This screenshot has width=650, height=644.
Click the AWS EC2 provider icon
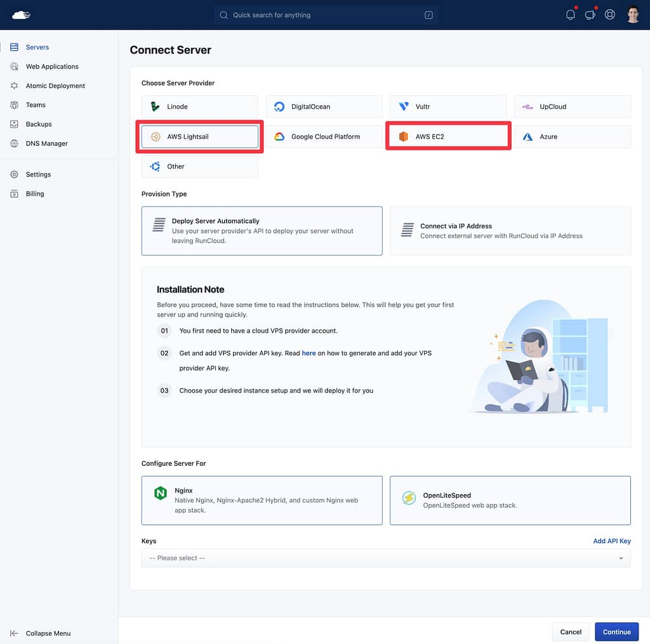403,136
